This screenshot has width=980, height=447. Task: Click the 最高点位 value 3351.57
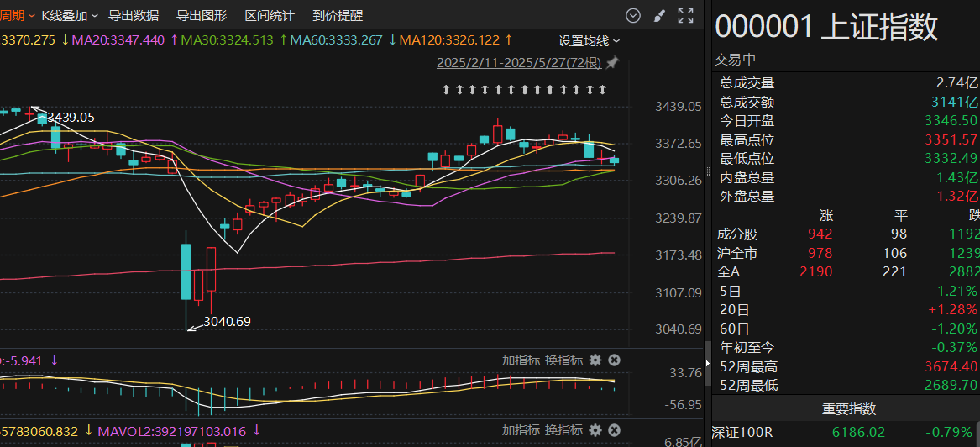952,139
